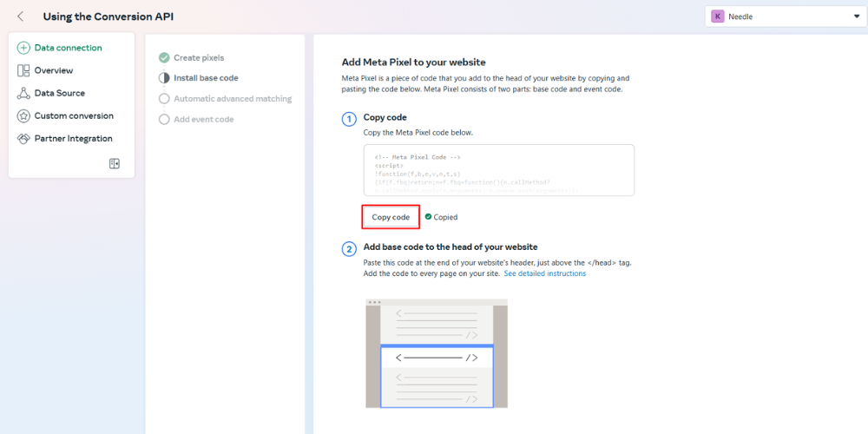Screen dimensions: 868x434
Task: Click the Using the Conversion API title
Action: tap(108, 16)
